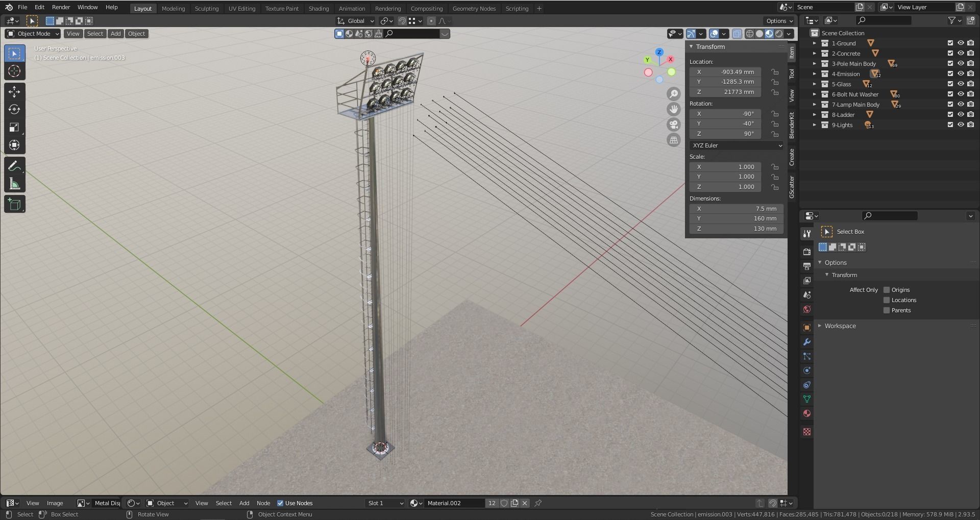
Task: Enable the Locations checkbox under Affect Only
Action: tap(887, 300)
